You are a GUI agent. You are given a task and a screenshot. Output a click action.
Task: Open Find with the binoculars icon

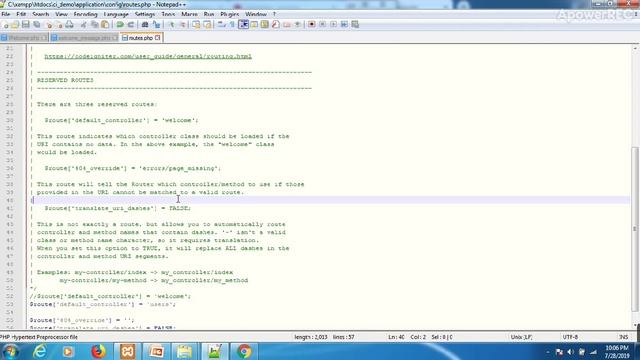coord(145,24)
